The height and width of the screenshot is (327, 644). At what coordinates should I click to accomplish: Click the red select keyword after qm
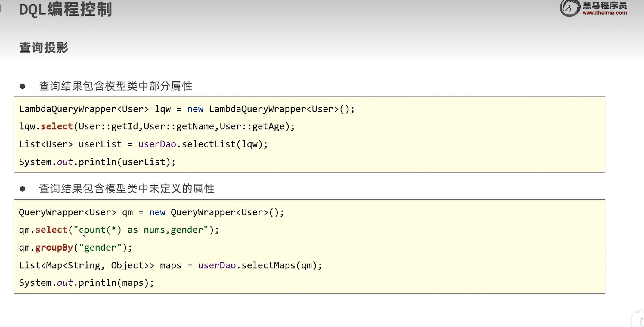point(51,230)
